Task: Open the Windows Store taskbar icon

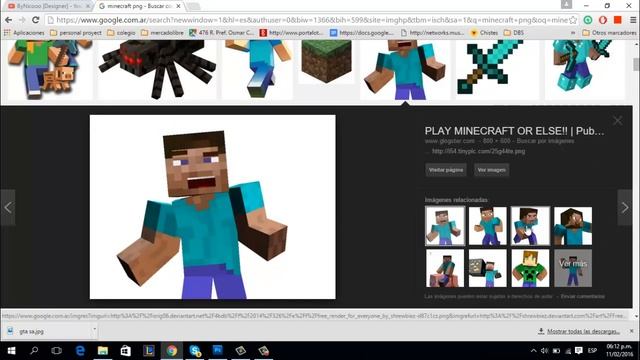Action: coord(126,351)
